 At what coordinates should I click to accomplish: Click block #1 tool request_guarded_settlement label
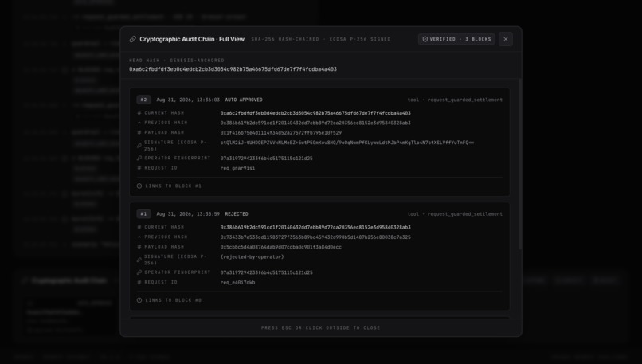point(455,214)
